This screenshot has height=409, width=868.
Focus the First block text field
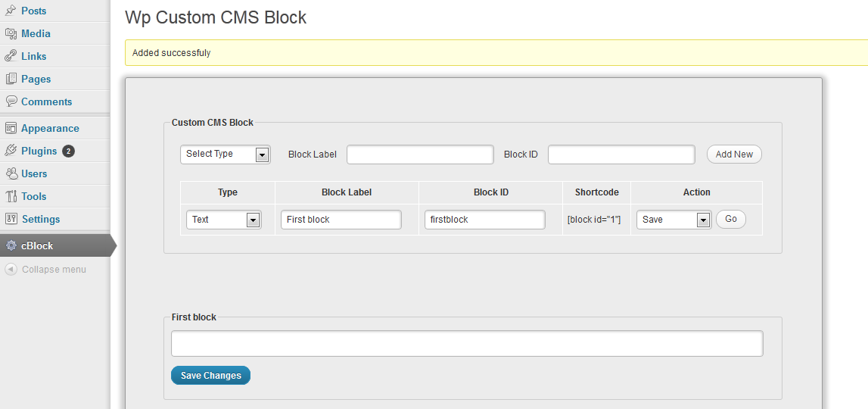(x=467, y=344)
